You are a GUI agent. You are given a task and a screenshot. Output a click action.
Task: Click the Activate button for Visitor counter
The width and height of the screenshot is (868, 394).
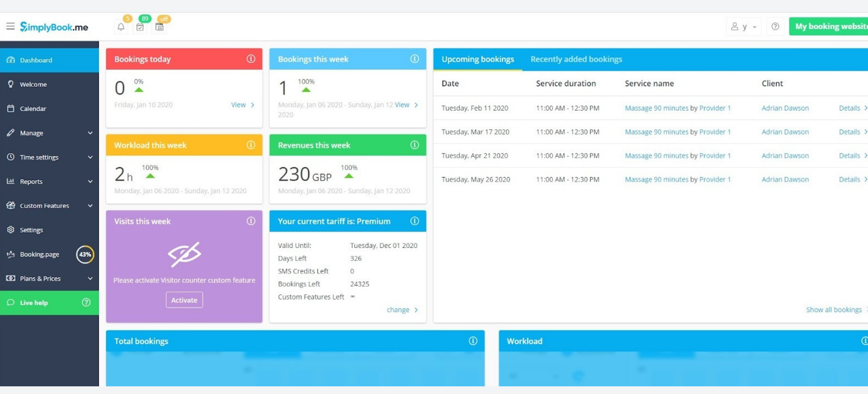pyautogui.click(x=184, y=300)
